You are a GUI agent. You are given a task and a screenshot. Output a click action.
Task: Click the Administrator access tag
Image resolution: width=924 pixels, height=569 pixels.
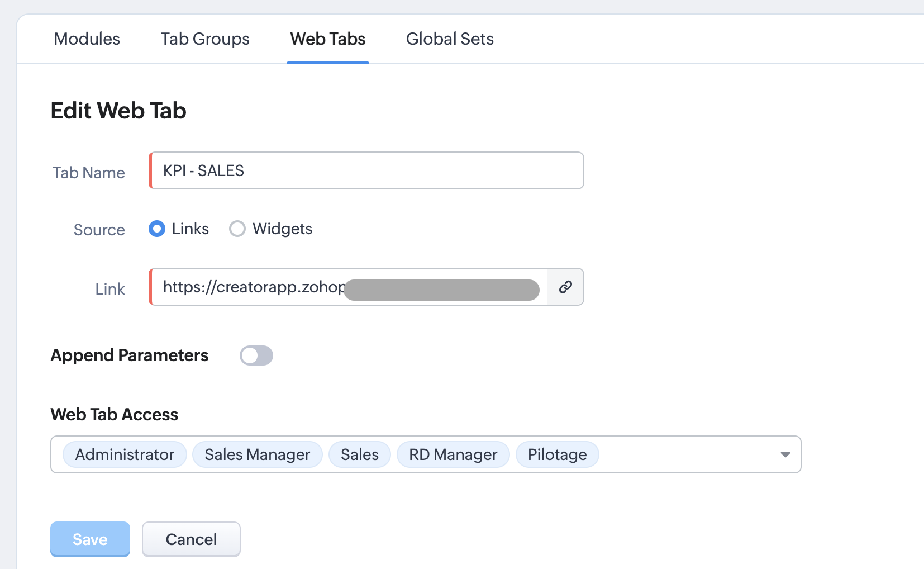pyautogui.click(x=125, y=454)
